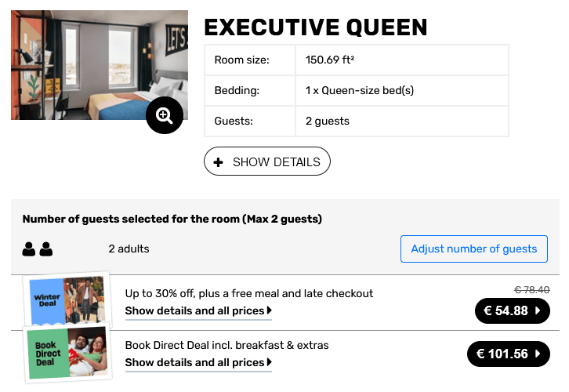This screenshot has height=392, width=569.
Task: Expand Winter Deal details and all prices
Action: 198,311
